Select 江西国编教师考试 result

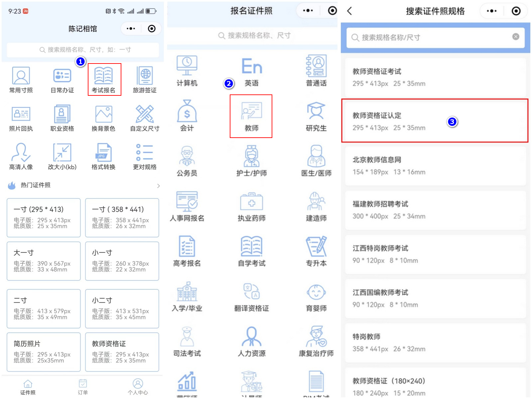pyautogui.click(x=436, y=299)
